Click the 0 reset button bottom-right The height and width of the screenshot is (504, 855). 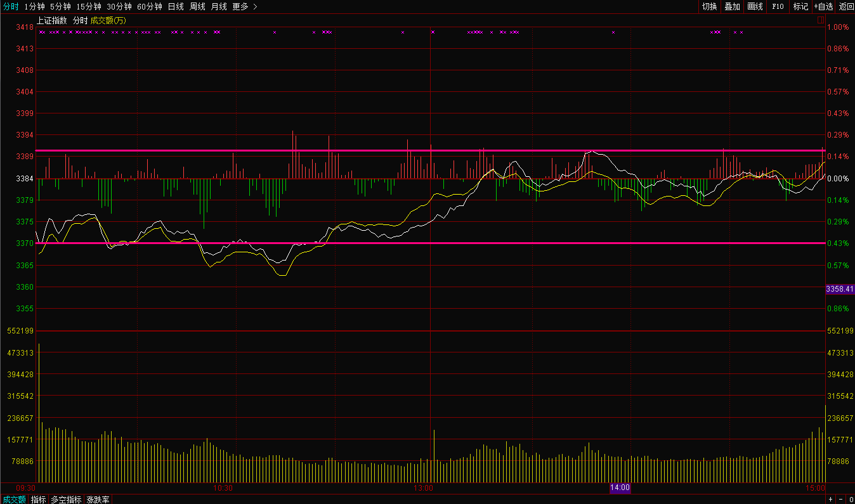point(851,500)
